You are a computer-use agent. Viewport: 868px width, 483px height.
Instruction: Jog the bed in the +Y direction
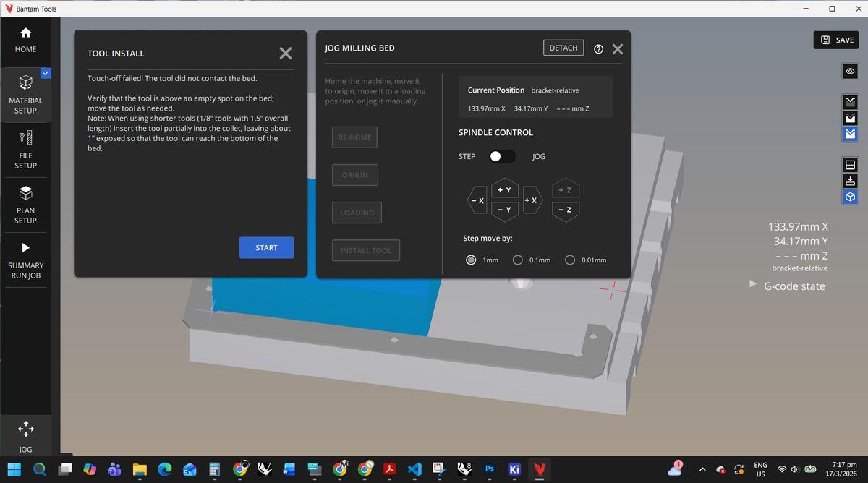point(504,189)
